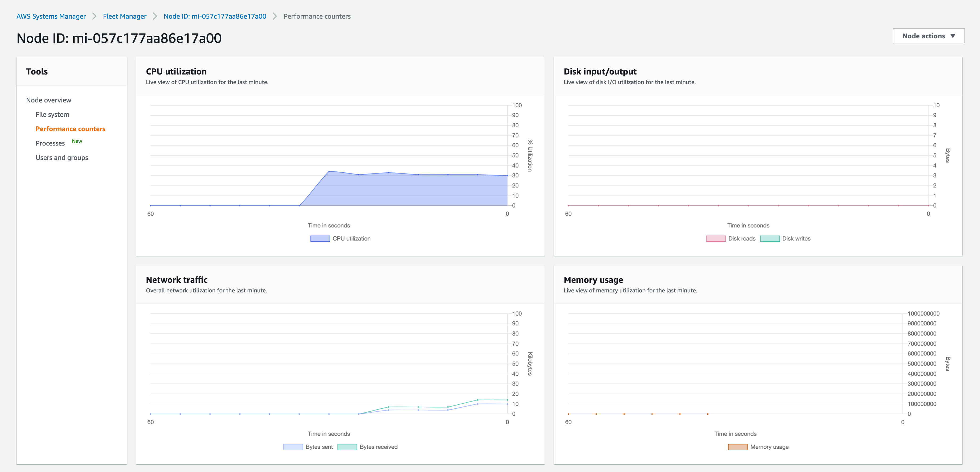The width and height of the screenshot is (980, 472).
Task: Click the arrow icon on Node actions
Action: point(953,36)
